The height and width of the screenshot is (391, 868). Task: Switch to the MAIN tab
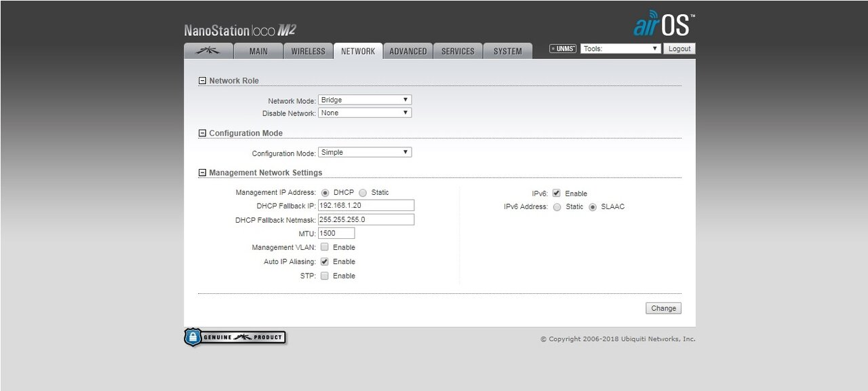tap(258, 51)
